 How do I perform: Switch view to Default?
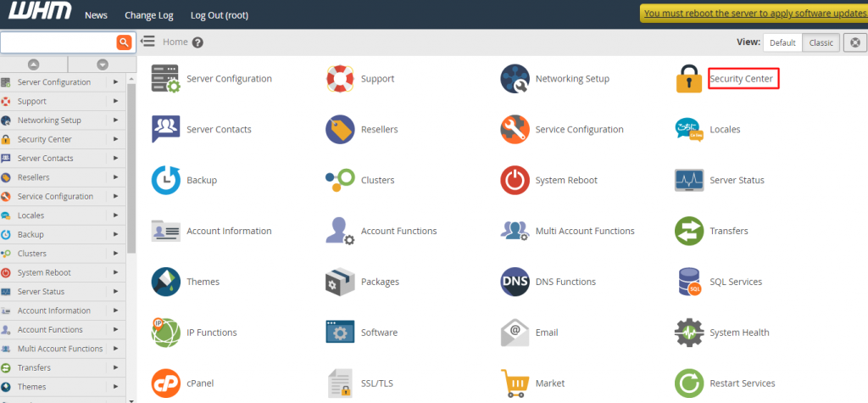click(x=782, y=42)
